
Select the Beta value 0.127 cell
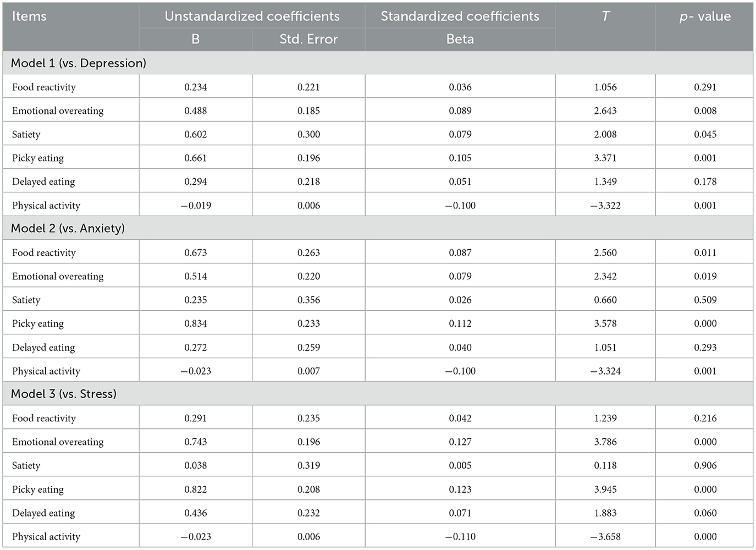(x=460, y=442)
